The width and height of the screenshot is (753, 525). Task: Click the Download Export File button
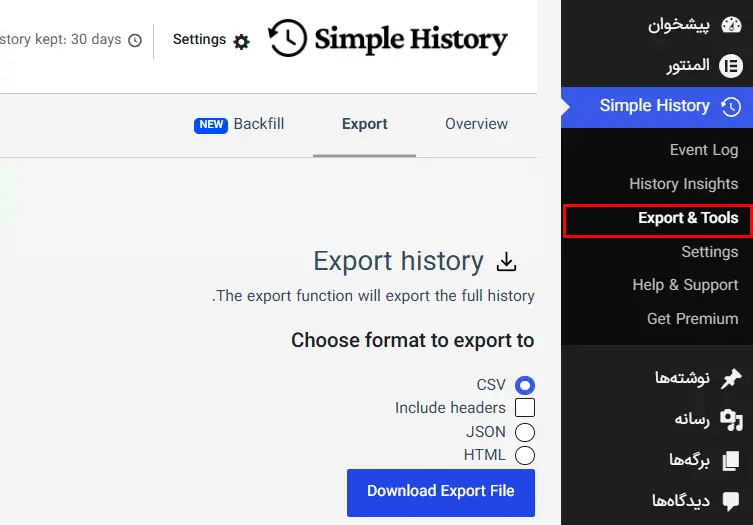pyautogui.click(x=441, y=493)
